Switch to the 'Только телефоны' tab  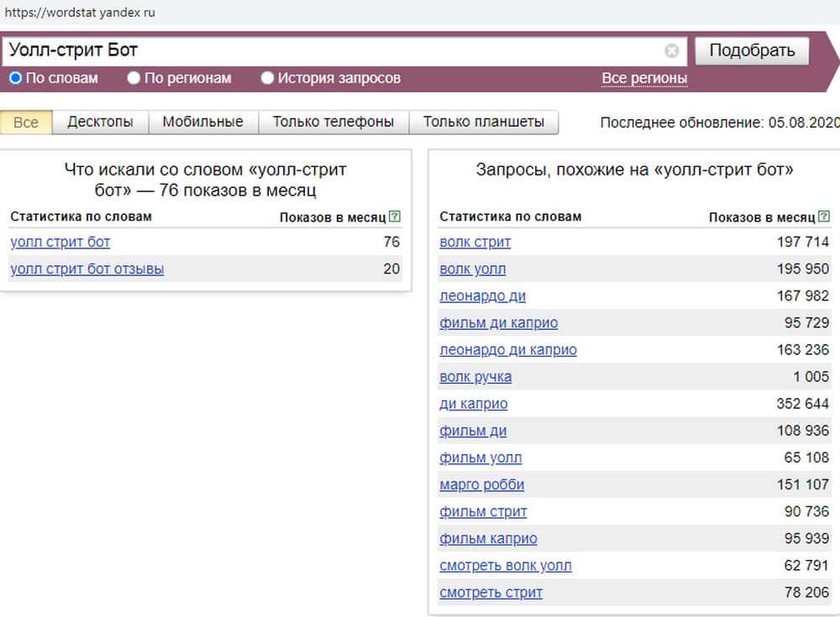pyautogui.click(x=333, y=122)
